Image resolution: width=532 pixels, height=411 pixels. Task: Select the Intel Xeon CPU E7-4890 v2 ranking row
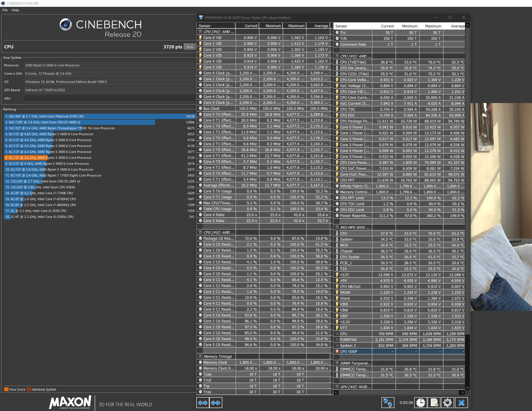[100, 122]
